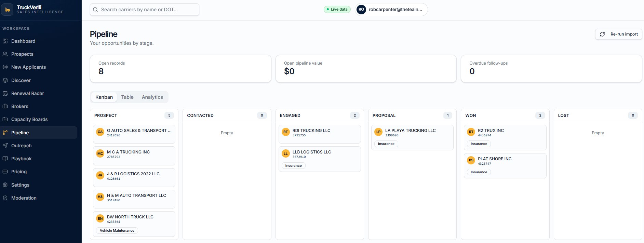Switch to the Table view tab
The height and width of the screenshot is (243, 644).
coord(127,97)
